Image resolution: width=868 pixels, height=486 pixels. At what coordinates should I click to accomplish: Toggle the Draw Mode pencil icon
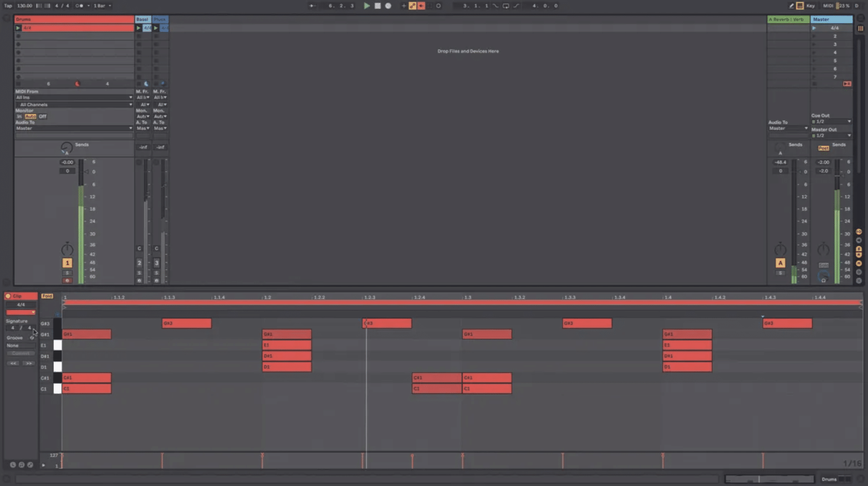(792, 6)
